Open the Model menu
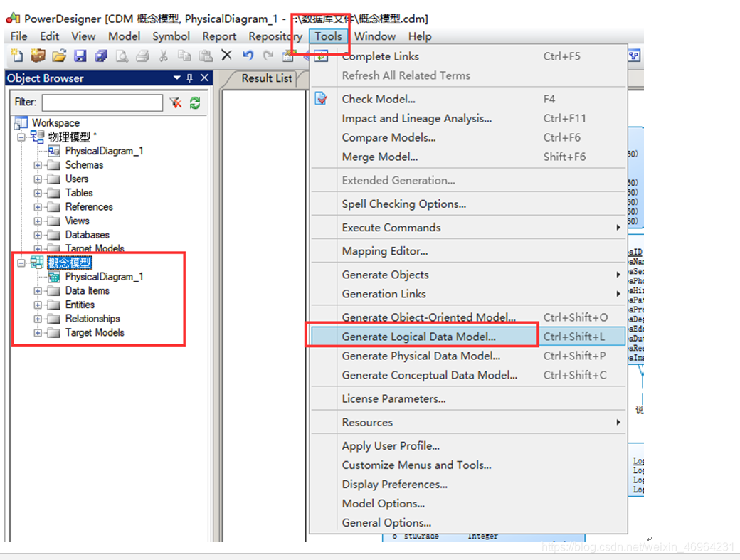The height and width of the screenshot is (560, 740). click(124, 36)
